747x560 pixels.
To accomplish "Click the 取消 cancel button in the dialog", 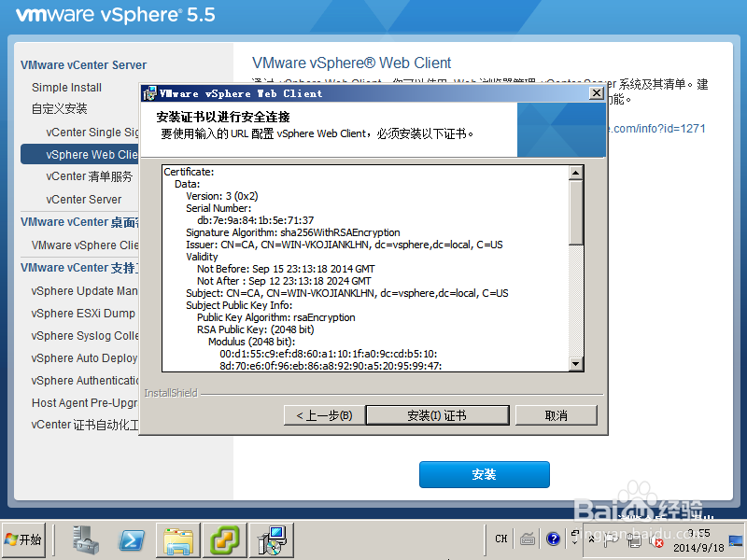I will click(557, 415).
